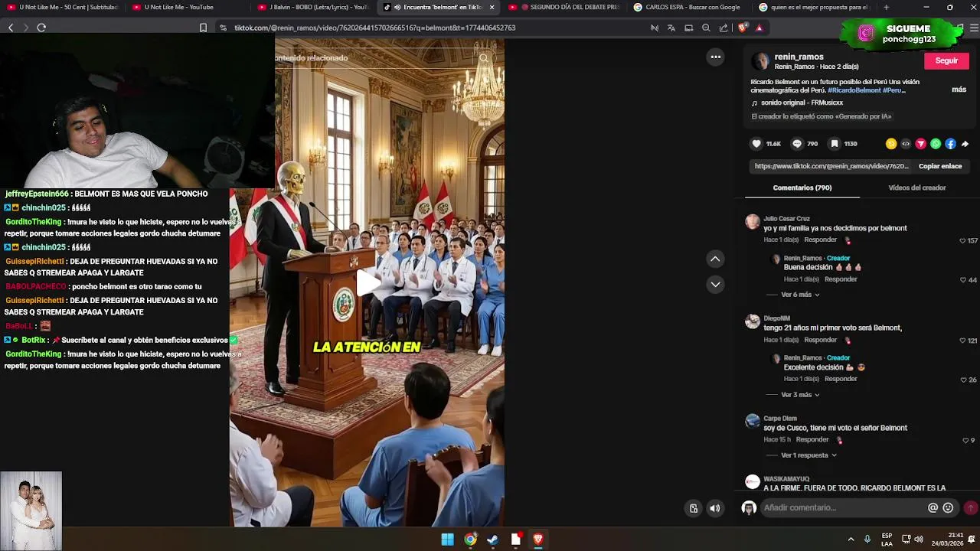Open the #RicardoBelmont hashtag link

coord(854,90)
